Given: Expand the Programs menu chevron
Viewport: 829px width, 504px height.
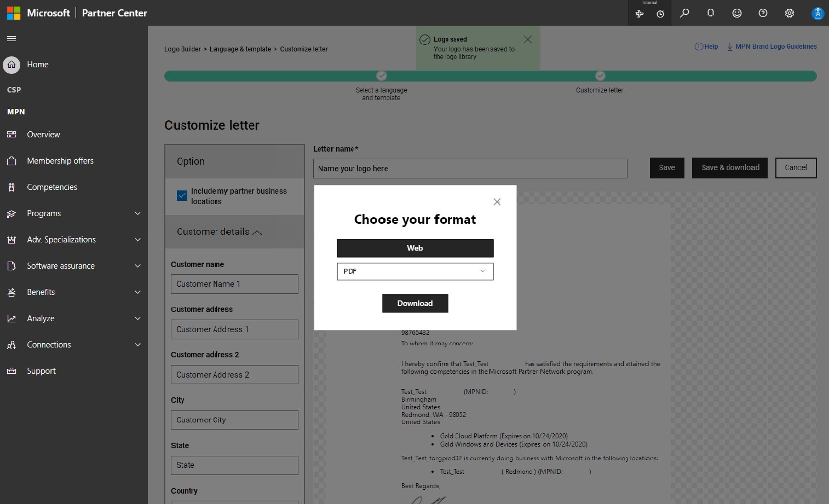Looking at the screenshot, I should tap(138, 213).
